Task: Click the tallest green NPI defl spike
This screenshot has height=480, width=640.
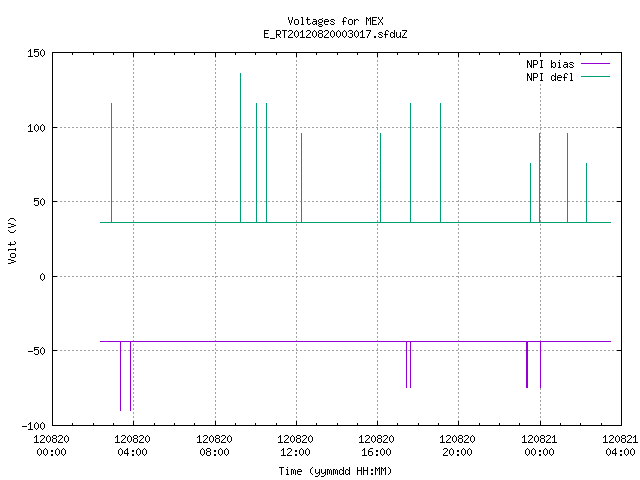Action: (240, 148)
